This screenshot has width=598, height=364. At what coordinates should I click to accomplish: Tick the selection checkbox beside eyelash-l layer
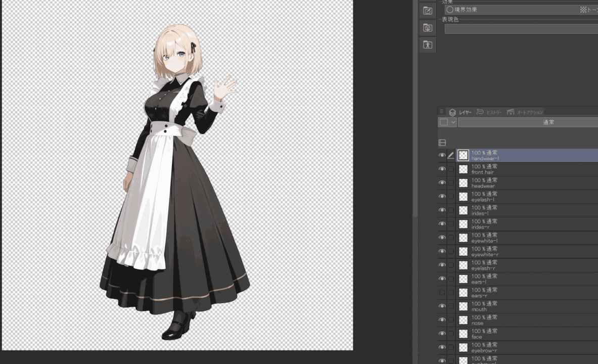coord(451,197)
